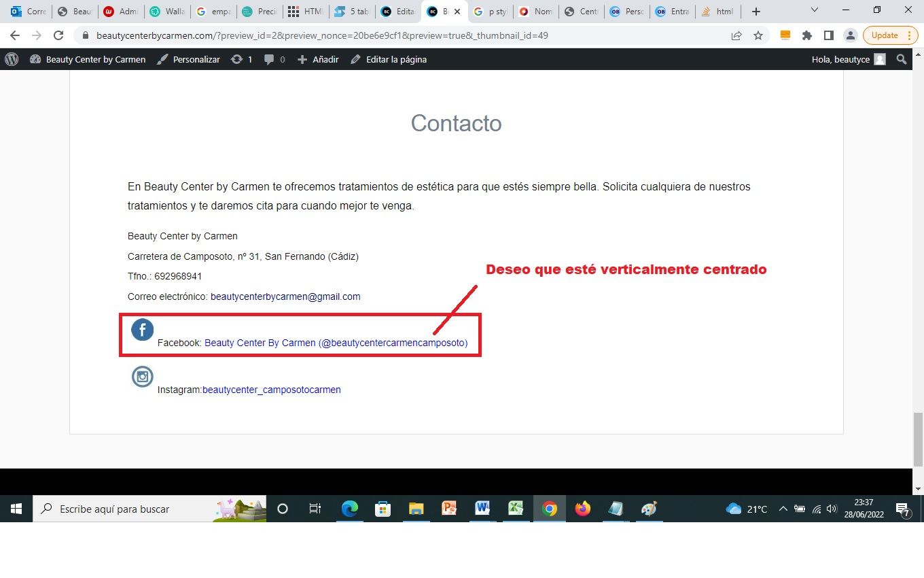Click the Instagram round icon
This screenshot has height=578, width=924.
(x=142, y=377)
